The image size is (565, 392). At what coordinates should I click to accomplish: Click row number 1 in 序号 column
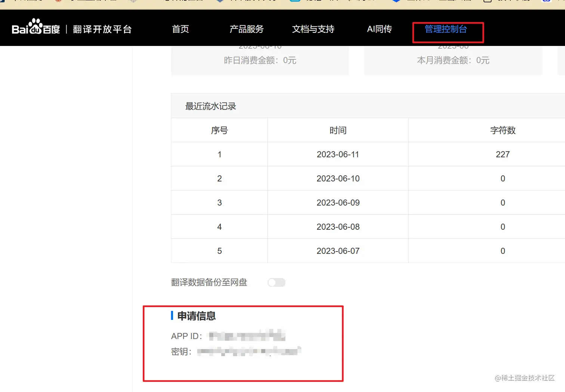(219, 154)
